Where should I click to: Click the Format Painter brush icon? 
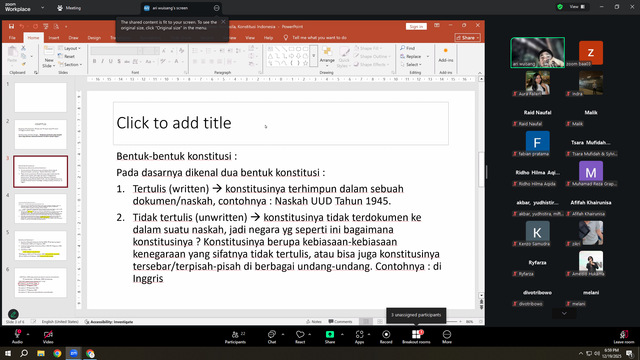tap(24, 64)
